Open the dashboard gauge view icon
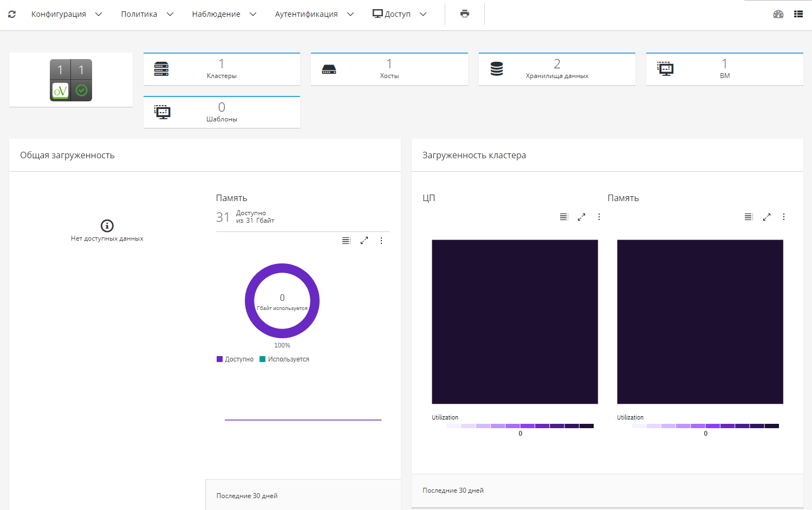The width and height of the screenshot is (812, 510). pos(778,14)
